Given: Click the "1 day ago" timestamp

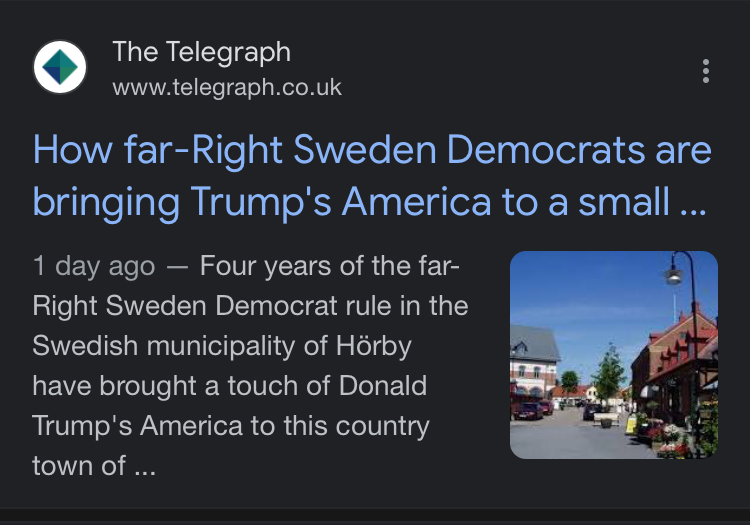Looking at the screenshot, I should coord(94,267).
